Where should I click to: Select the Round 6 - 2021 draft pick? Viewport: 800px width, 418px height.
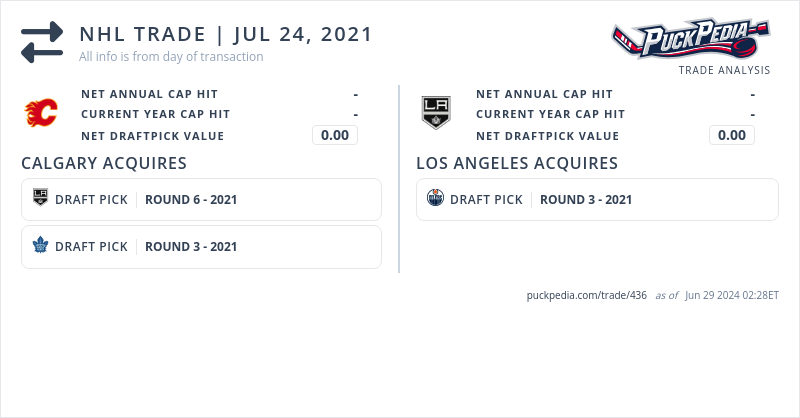point(191,199)
